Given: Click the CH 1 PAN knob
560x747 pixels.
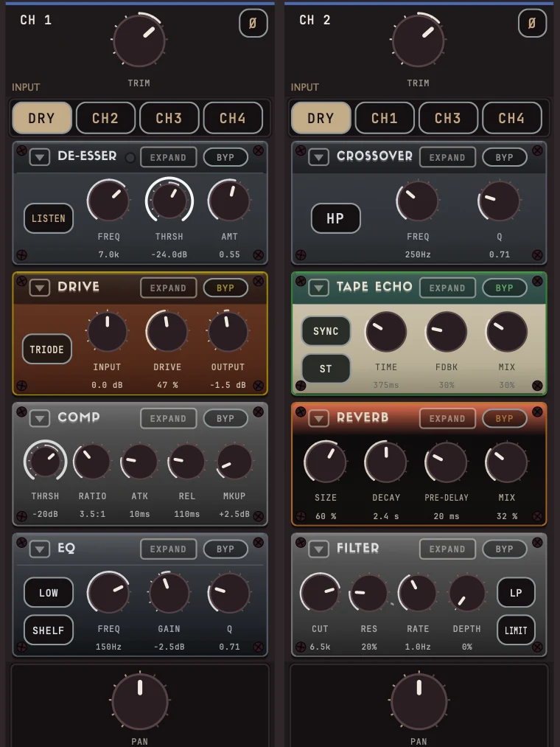Looking at the screenshot, I should tap(140, 701).
